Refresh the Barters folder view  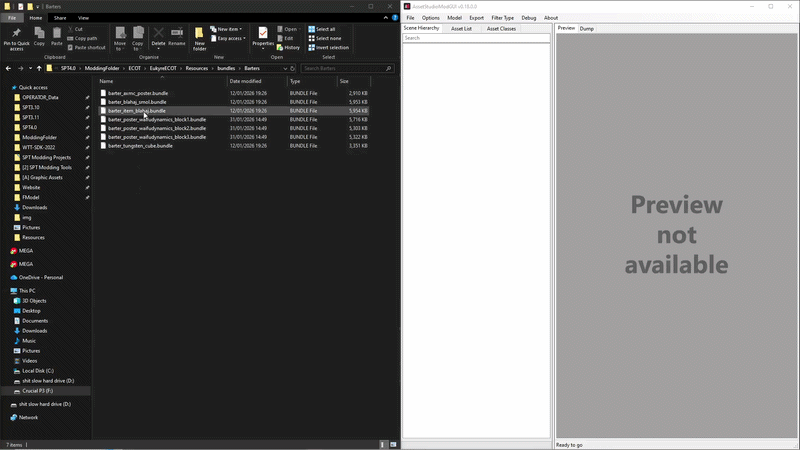coord(292,68)
